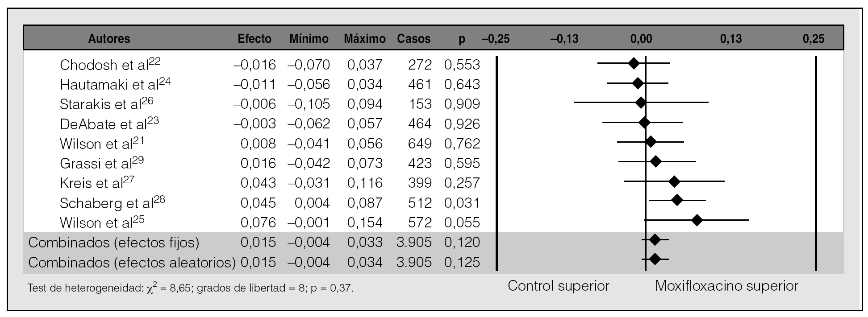Select the fixed-effects combined diamond

[x=655, y=240]
